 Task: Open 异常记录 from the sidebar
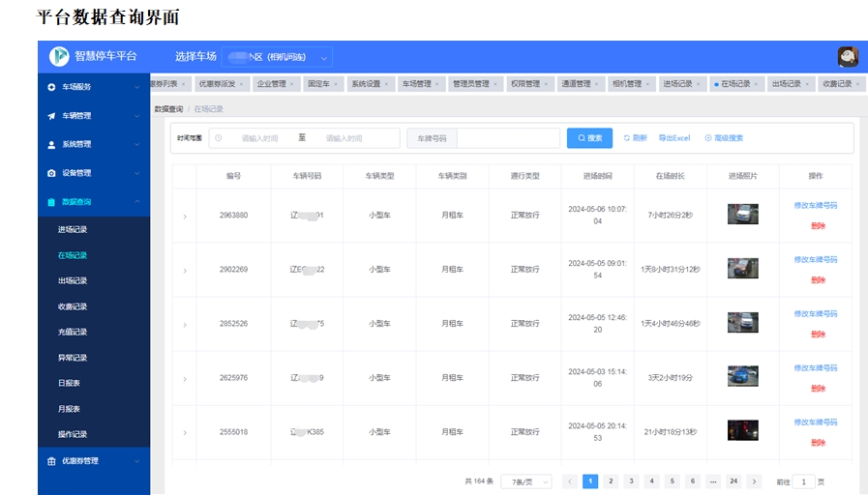[x=73, y=358]
